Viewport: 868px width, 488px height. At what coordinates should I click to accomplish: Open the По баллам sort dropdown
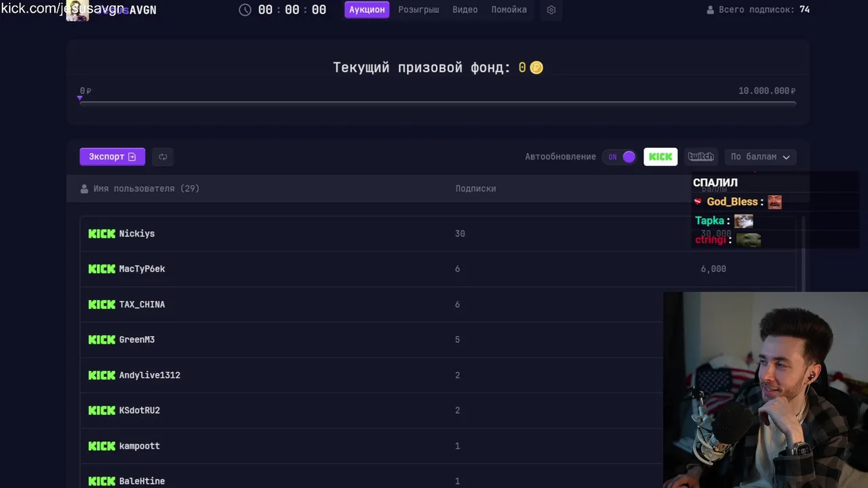pyautogui.click(x=760, y=157)
